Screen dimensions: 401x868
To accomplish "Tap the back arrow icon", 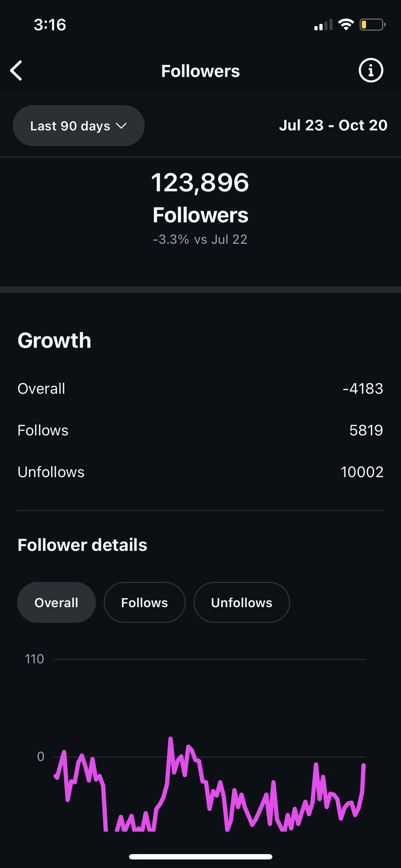I will point(16,71).
